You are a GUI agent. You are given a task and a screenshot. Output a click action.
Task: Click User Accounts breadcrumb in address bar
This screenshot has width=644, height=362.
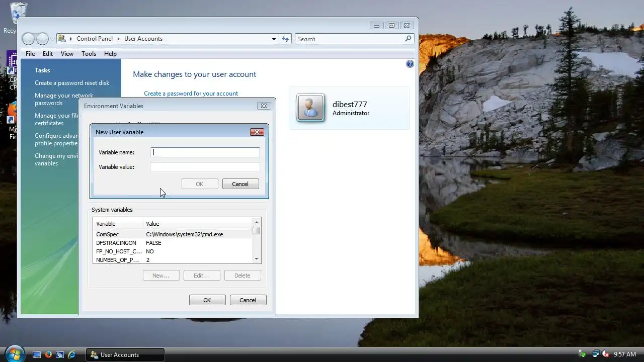click(143, 39)
